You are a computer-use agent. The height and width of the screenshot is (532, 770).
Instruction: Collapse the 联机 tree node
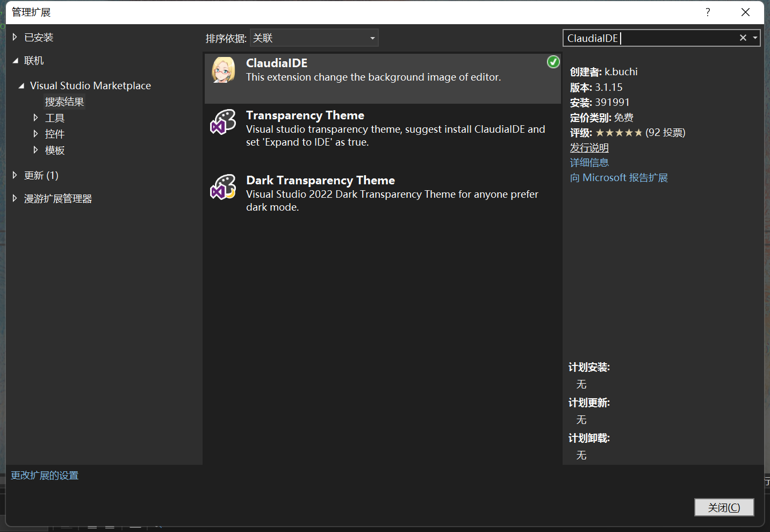pos(15,61)
